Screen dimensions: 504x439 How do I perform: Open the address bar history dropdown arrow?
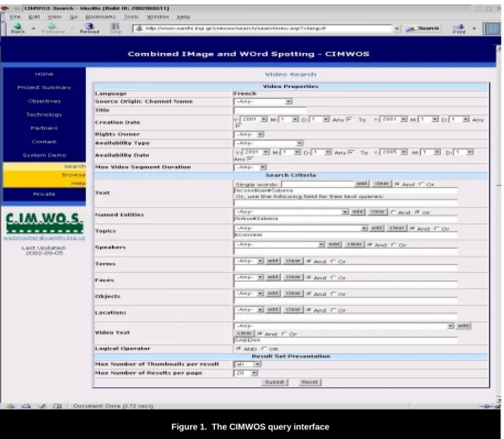(397, 29)
